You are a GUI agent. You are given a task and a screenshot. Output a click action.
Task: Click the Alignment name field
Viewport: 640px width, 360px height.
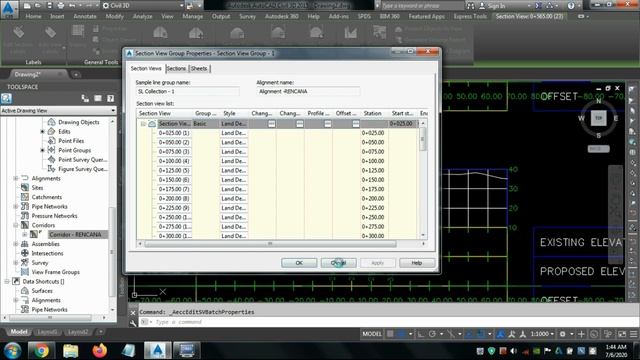[308, 91]
